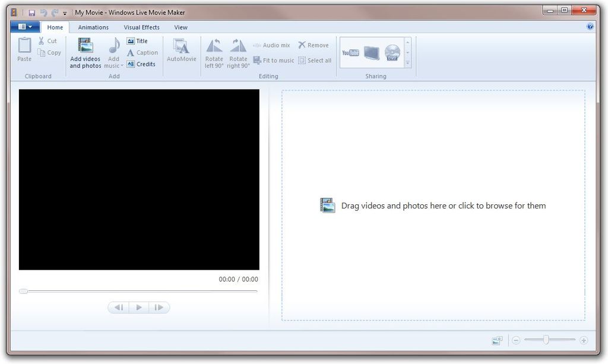608x364 pixels.
Task: Open the Animations tab
Action: coord(93,27)
